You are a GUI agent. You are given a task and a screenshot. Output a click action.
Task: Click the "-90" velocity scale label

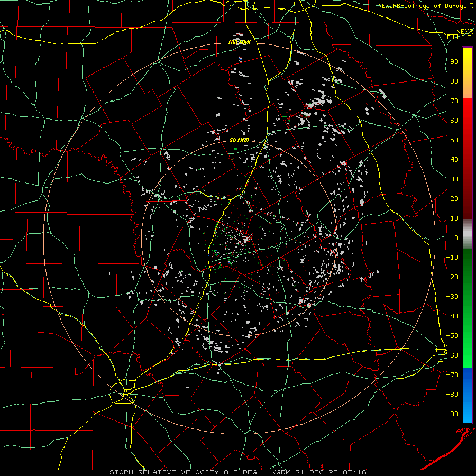click(x=452, y=414)
